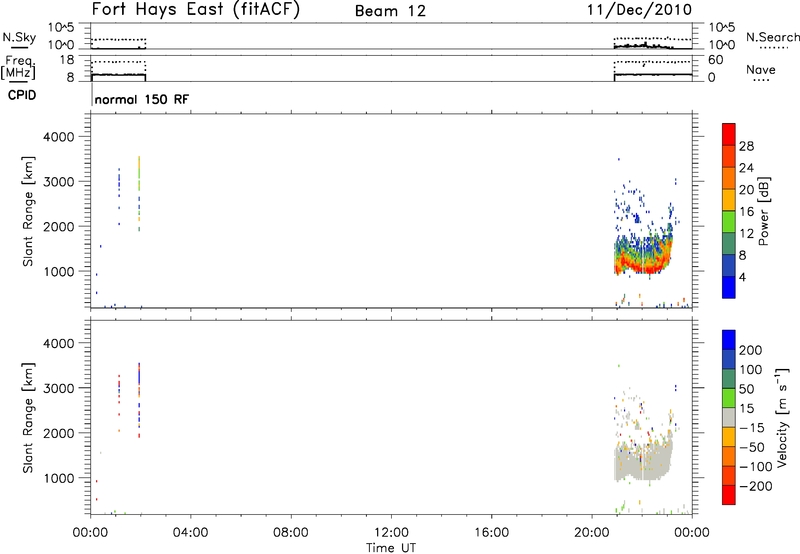Click the power panel 'Slant Range [km]' label
Screen dimensions: 800x554
(28, 211)
